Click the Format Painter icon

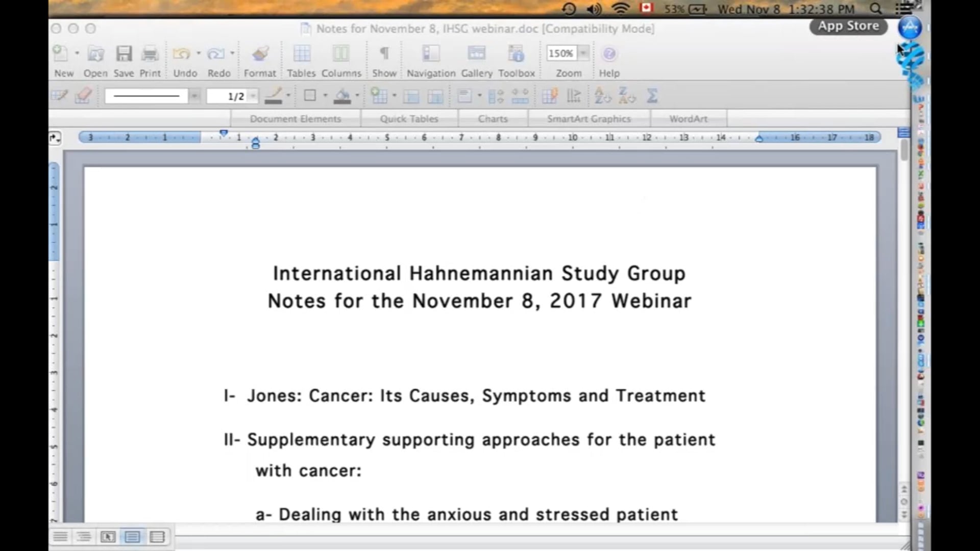pyautogui.click(x=260, y=53)
